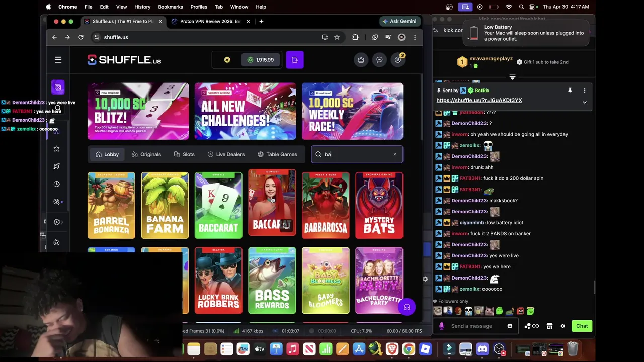Select the Live Dealers tab
Screen dimensions: 644x362
click(x=226, y=154)
